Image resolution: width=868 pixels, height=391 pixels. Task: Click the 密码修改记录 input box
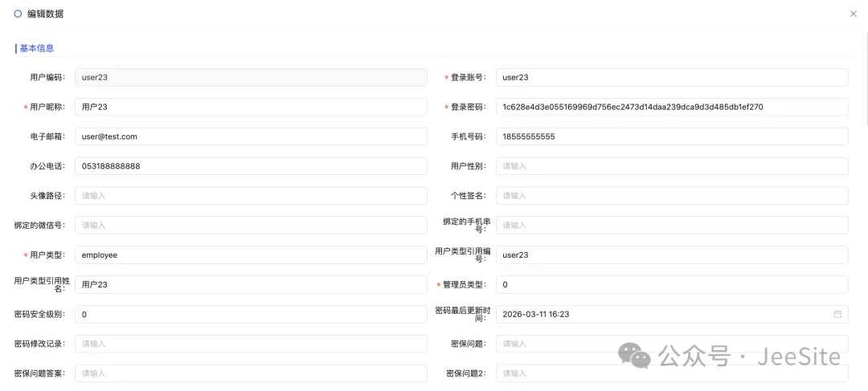click(x=251, y=344)
